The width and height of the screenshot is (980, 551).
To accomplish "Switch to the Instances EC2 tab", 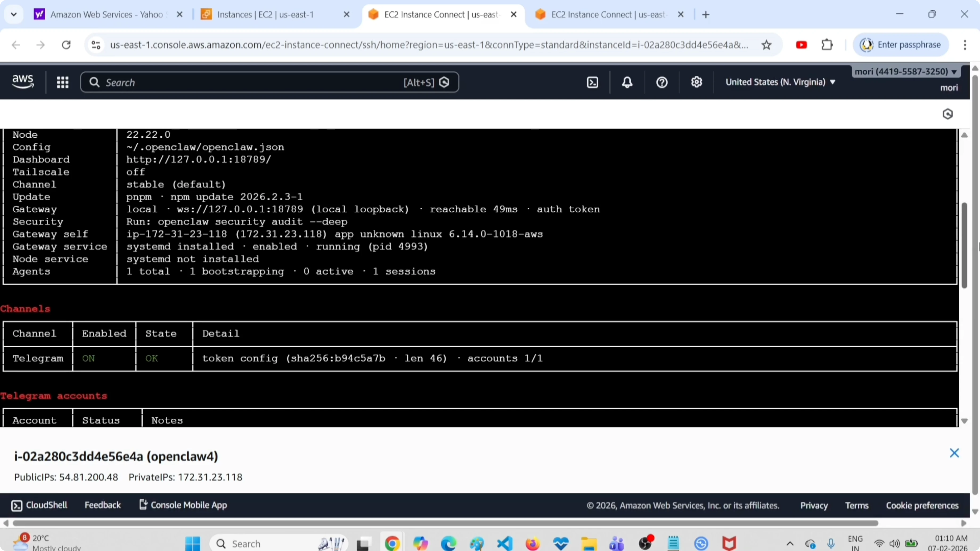I will (265, 14).
